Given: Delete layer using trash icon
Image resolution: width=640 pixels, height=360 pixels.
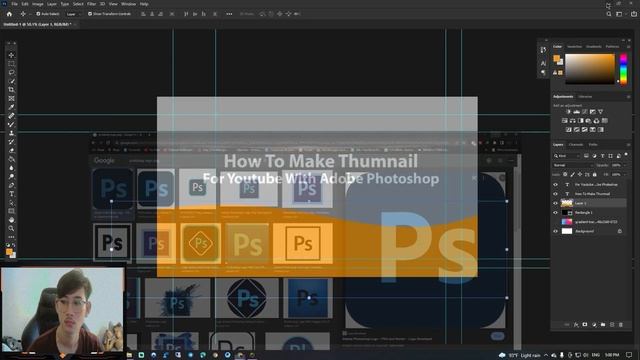Looking at the screenshot, I should pyautogui.click(x=621, y=324).
